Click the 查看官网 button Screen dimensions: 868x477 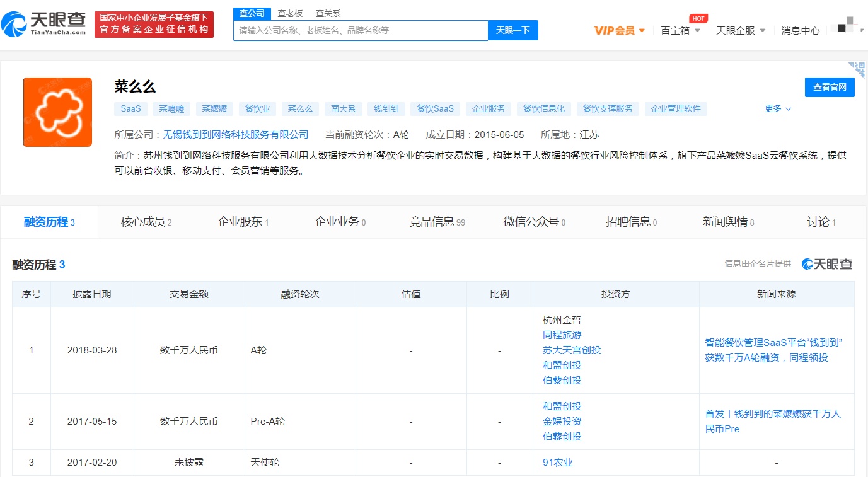[x=830, y=87]
